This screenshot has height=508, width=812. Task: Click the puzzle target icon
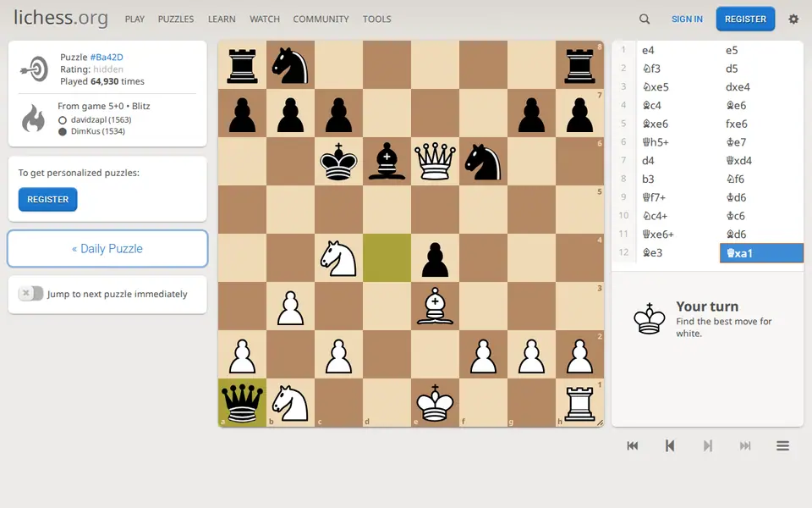click(34, 69)
